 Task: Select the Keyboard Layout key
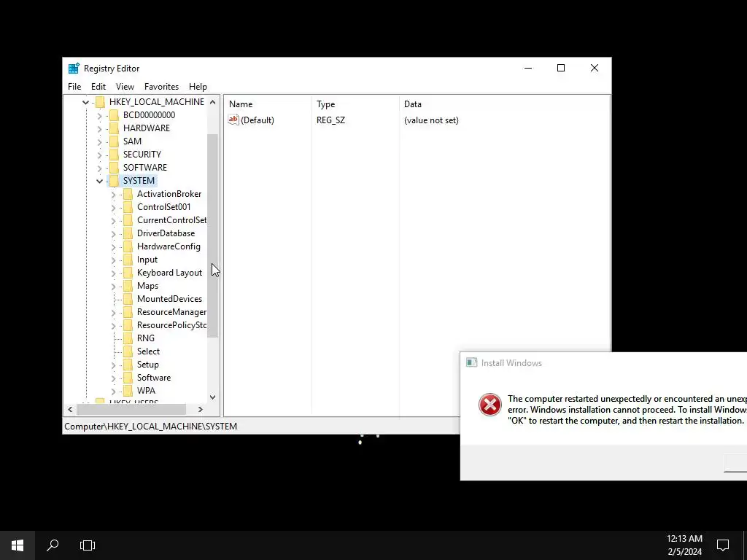click(169, 273)
